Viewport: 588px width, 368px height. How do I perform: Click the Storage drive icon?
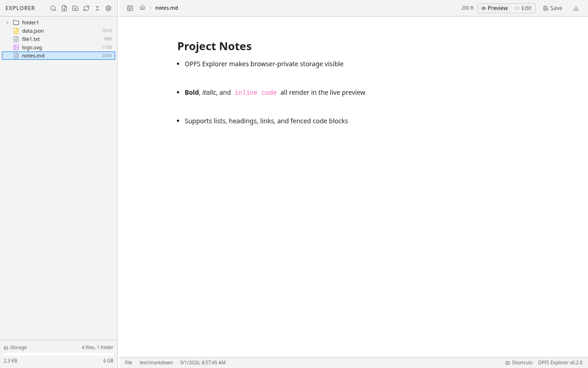(6, 348)
